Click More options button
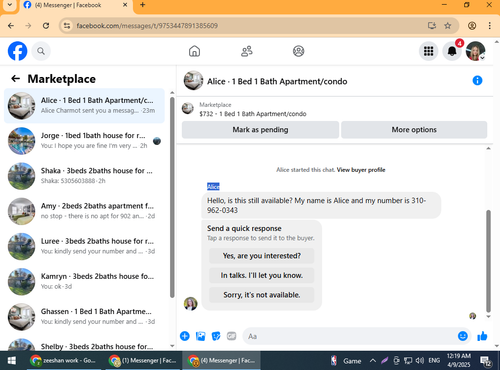This screenshot has width=500, height=370. (x=414, y=130)
